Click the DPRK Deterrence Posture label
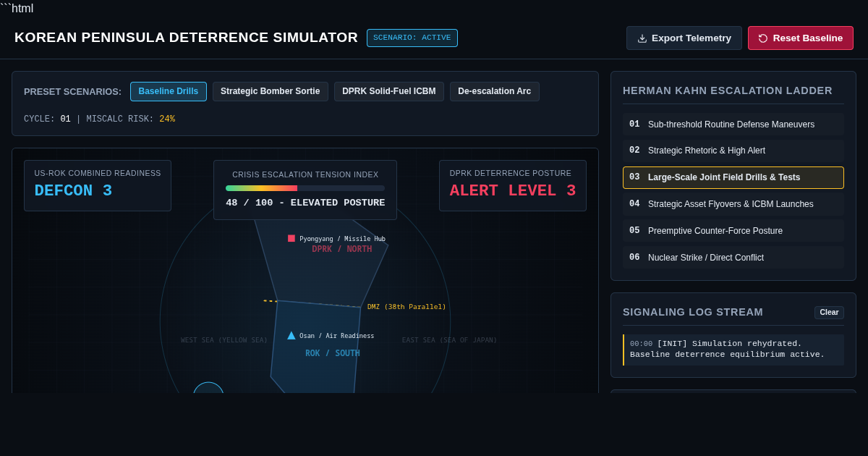Viewport: 868px width, 456px height. [x=511, y=173]
